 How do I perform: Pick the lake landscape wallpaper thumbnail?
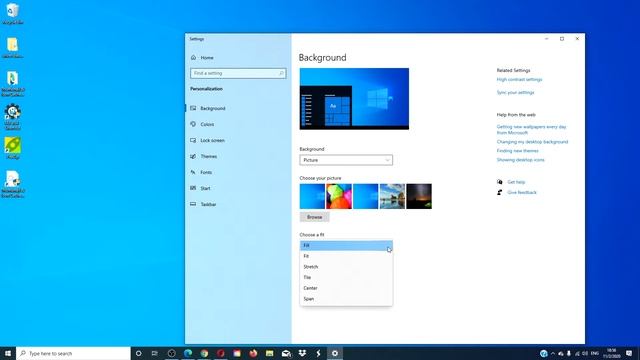[392, 196]
